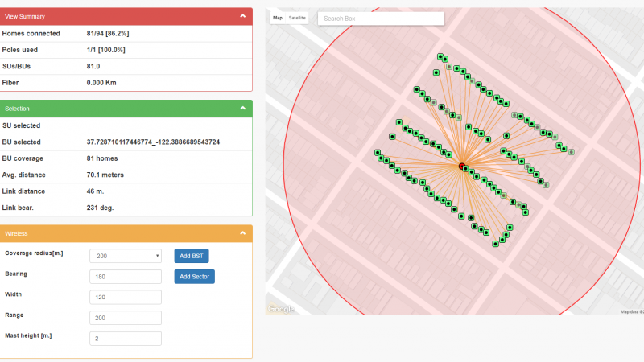Select the bottommost green home marker
Screen dimensions: 644x362
pyautogui.click(x=497, y=243)
